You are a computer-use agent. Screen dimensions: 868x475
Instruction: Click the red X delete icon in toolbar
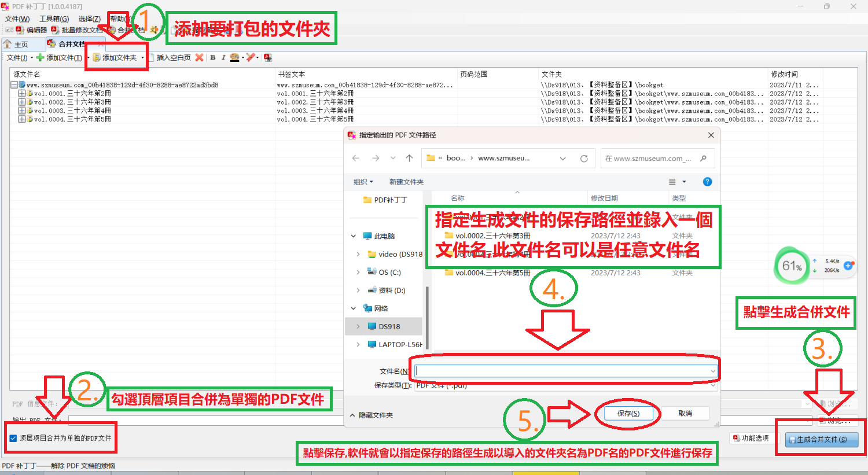point(199,57)
